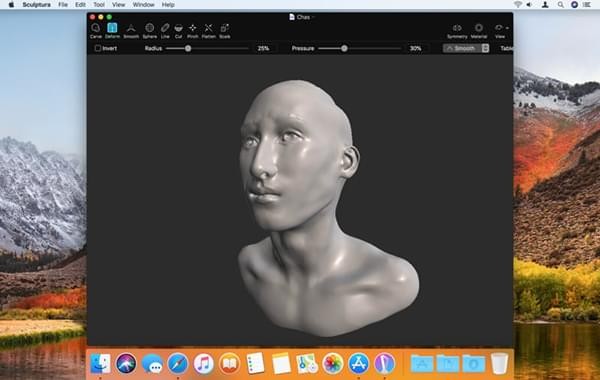Open the View menu in menu bar
600x380 pixels.
[118, 5]
